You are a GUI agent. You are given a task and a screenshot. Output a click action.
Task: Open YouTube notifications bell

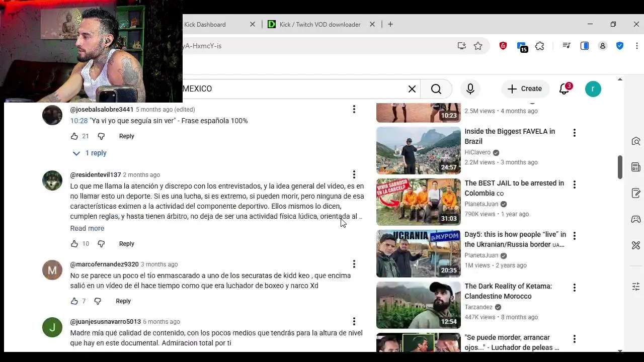[565, 89]
